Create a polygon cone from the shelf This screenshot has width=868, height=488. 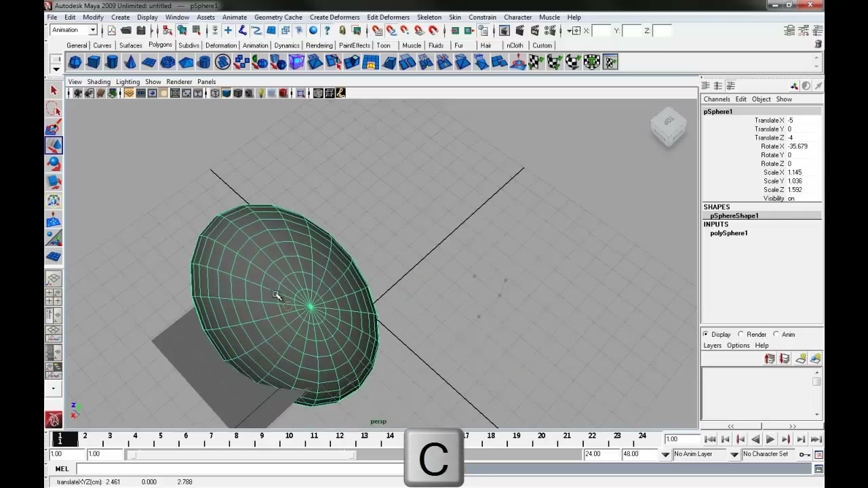coord(130,62)
